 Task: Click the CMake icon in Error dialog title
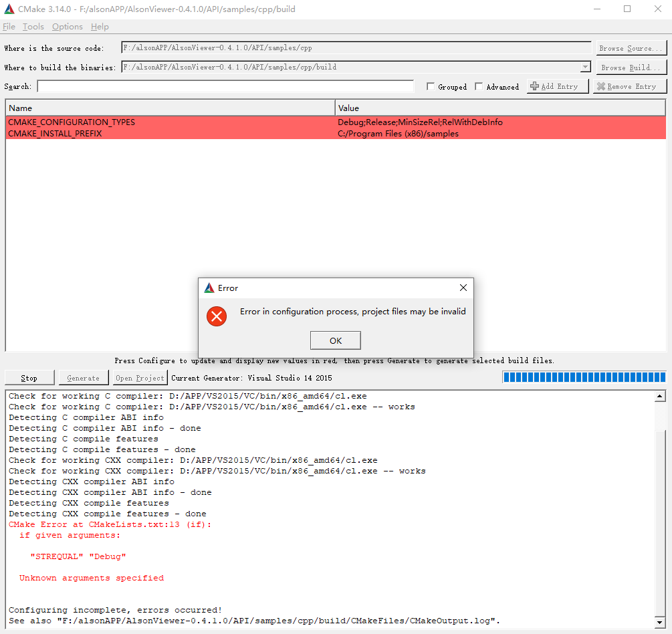click(209, 288)
